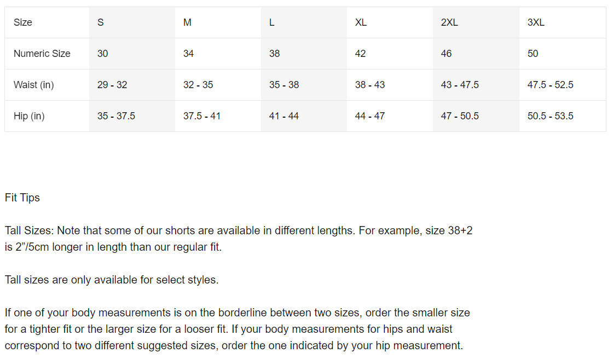Click the 3XL size column header

(536, 22)
